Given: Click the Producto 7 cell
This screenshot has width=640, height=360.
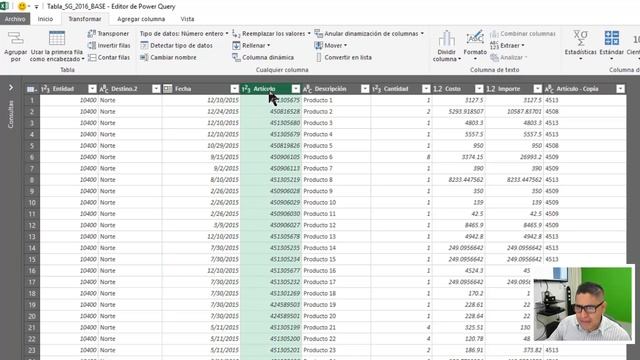Looking at the screenshot, I should click(x=336, y=169).
